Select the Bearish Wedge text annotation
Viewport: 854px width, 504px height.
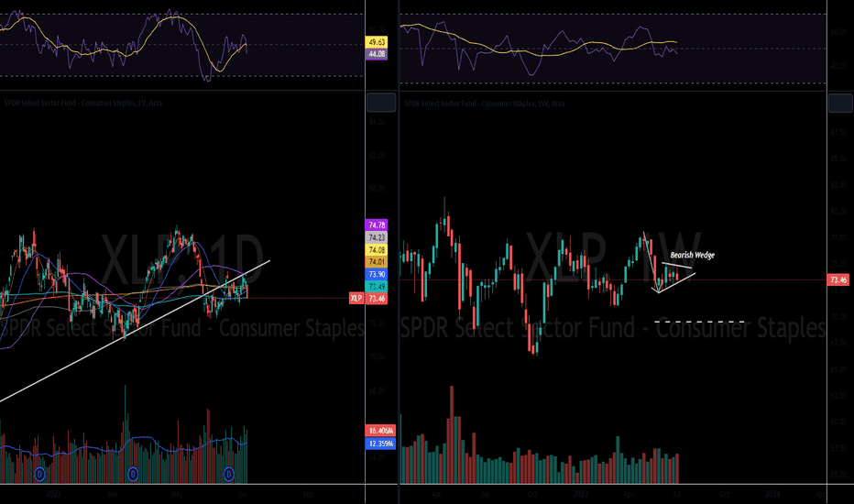click(692, 255)
